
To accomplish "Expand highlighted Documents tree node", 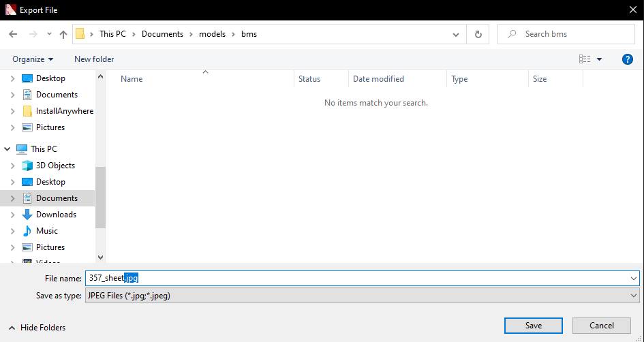I will [x=13, y=198].
